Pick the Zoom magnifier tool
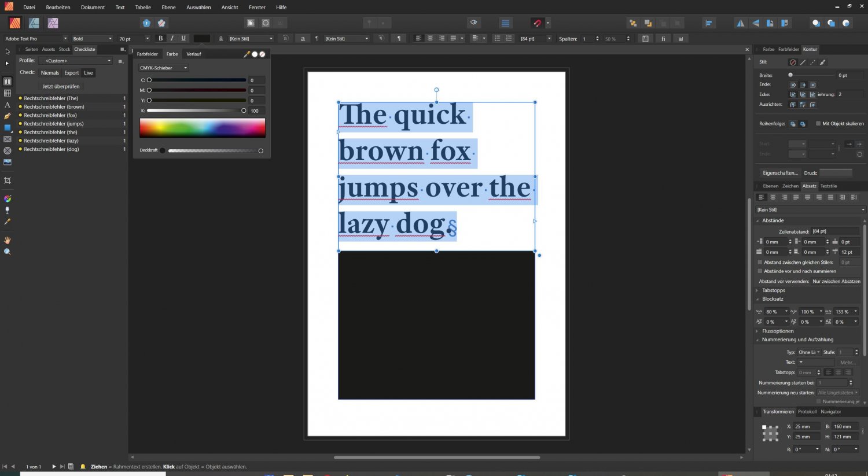Image resolution: width=868 pixels, height=476 pixels. tap(8, 252)
